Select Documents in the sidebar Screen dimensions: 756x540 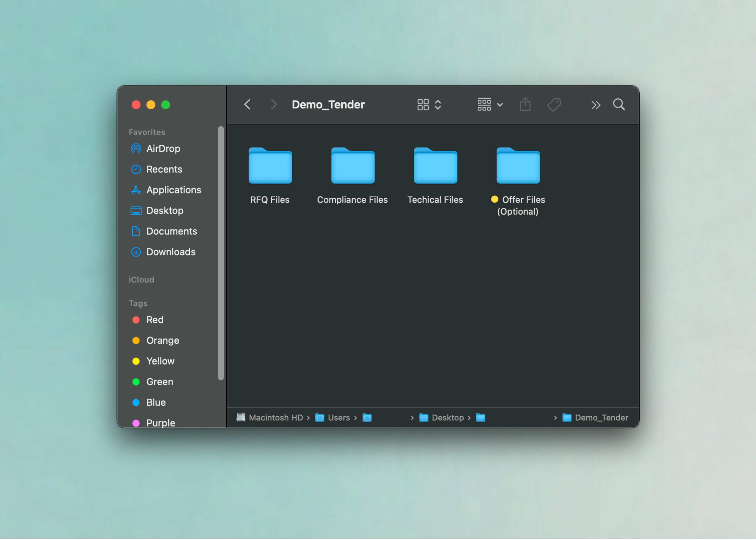coord(171,231)
